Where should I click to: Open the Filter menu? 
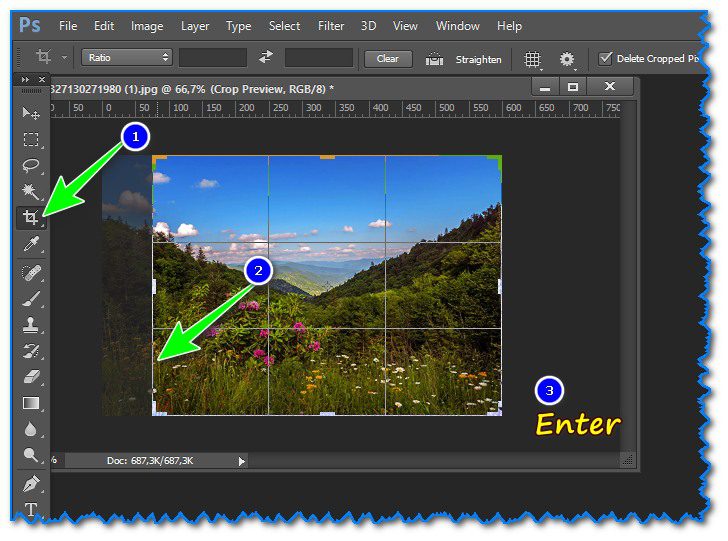click(329, 26)
